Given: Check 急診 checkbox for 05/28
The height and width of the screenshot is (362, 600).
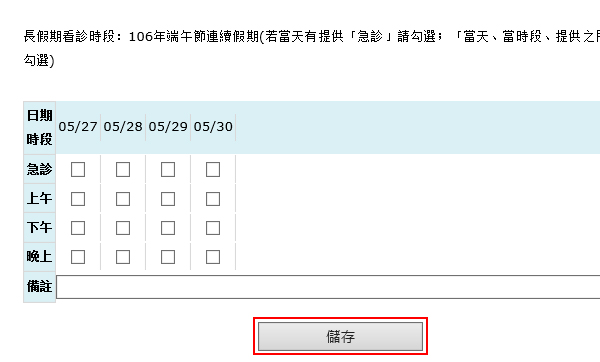Looking at the screenshot, I should click(123, 170).
